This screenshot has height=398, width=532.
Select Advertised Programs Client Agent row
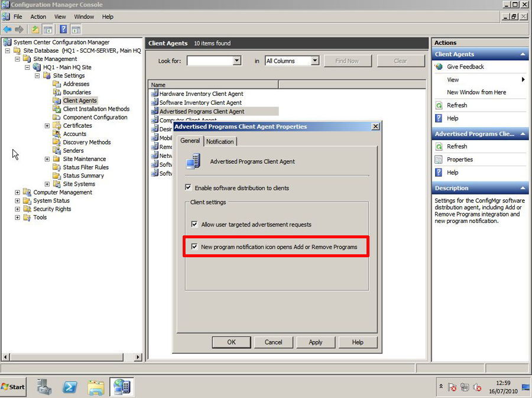click(215, 111)
